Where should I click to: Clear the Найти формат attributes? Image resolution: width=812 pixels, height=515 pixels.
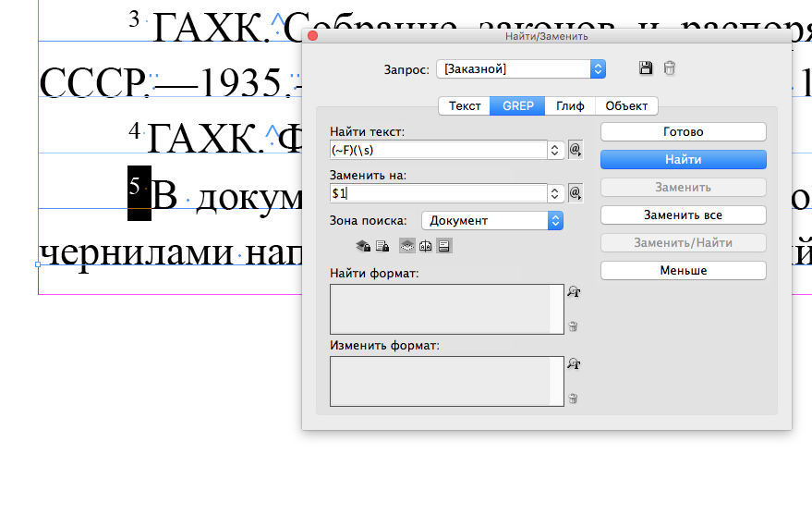(x=573, y=326)
